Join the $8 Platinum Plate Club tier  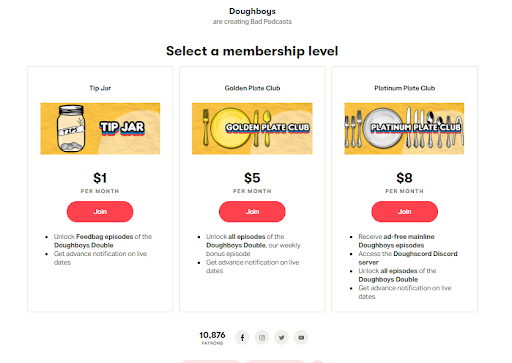(x=404, y=212)
